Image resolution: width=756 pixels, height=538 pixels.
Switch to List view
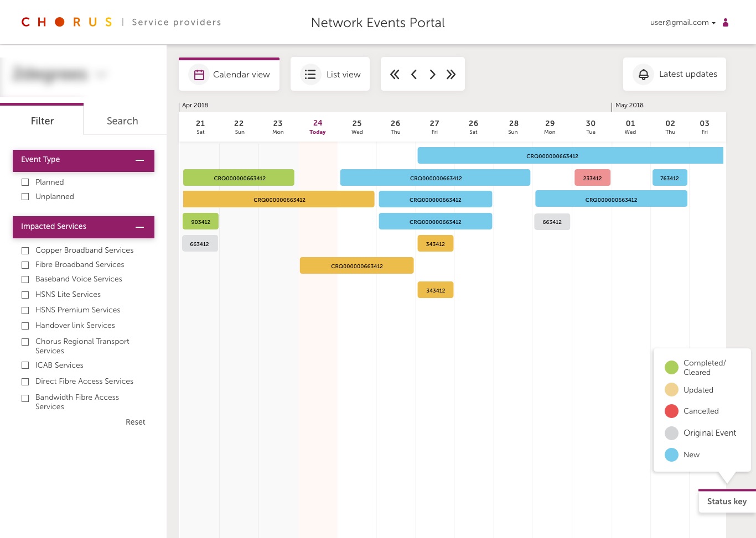(x=330, y=74)
